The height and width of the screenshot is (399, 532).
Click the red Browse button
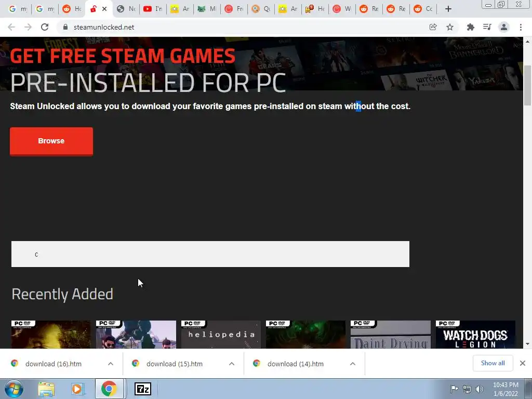(x=51, y=141)
